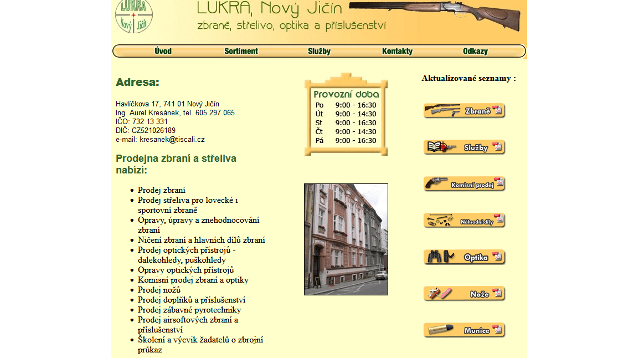644x358 pixels.
Task: Open the Služby PDF list button
Action: pyautogui.click(x=464, y=147)
